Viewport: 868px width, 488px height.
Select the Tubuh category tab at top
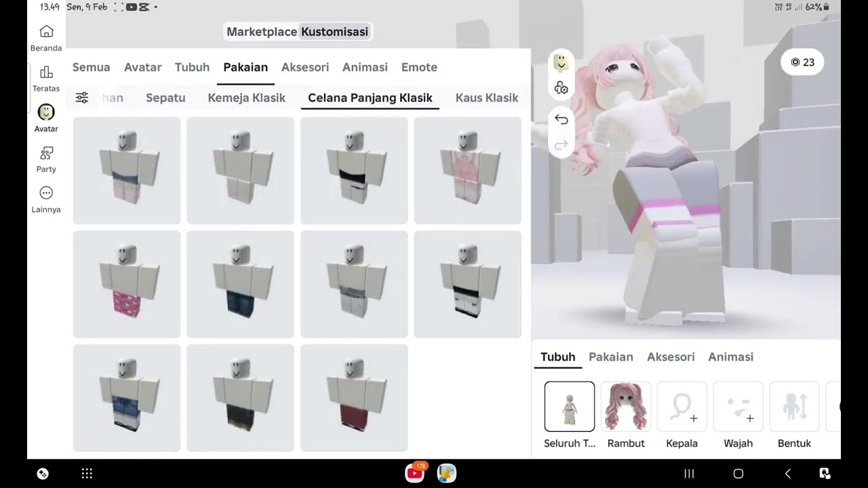192,67
